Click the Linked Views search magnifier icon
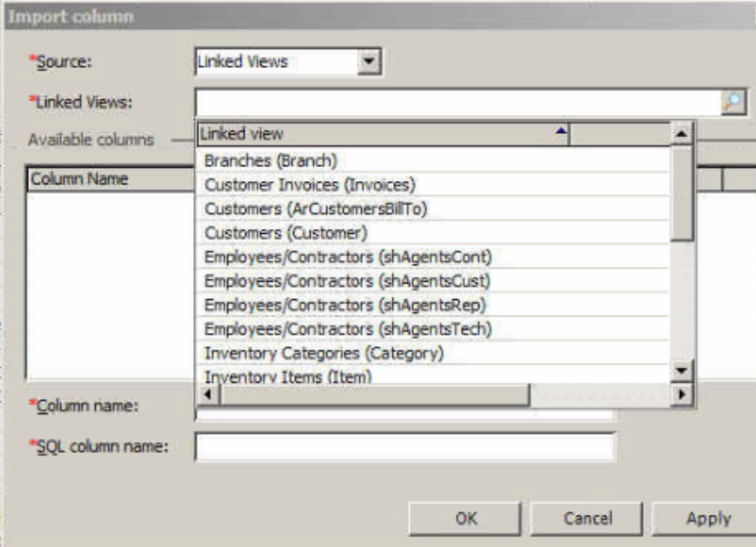Image resolution: width=756 pixels, height=547 pixels. 733,102
